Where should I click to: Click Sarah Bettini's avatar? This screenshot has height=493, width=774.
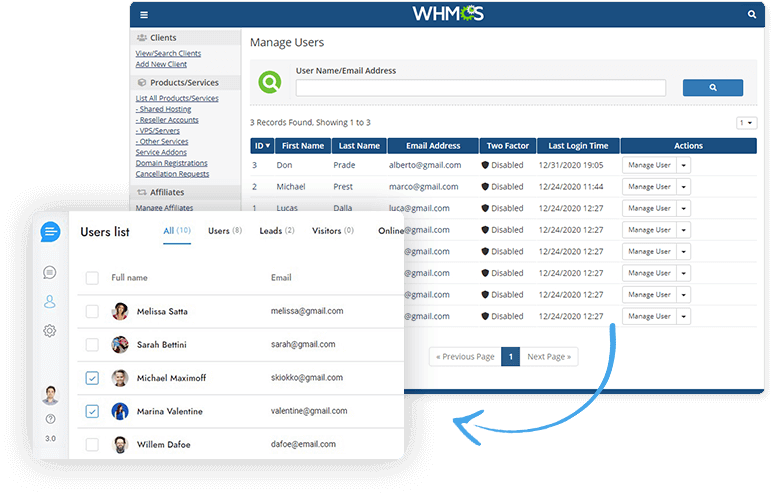120,344
